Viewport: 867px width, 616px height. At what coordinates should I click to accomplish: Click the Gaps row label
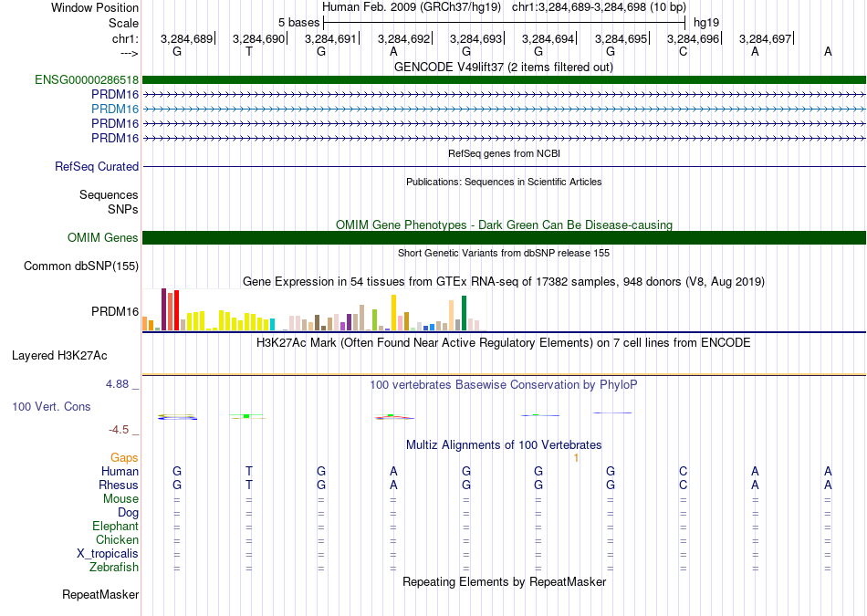[124, 457]
